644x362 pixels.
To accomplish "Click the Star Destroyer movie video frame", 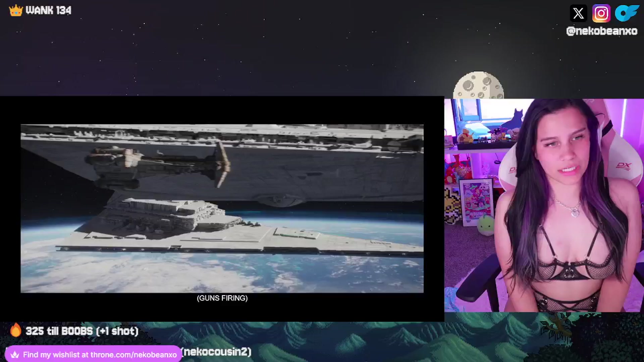I will pyautogui.click(x=222, y=208).
